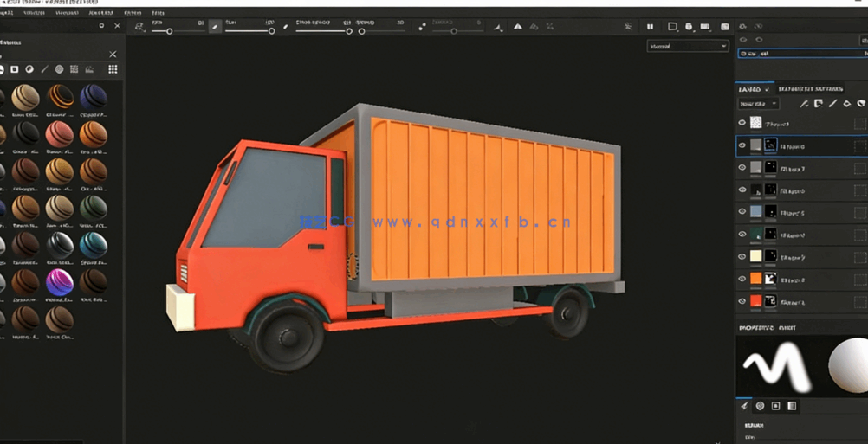Select the purple iridescent material sphere
Image resolution: width=868 pixels, height=444 pixels.
click(x=59, y=281)
